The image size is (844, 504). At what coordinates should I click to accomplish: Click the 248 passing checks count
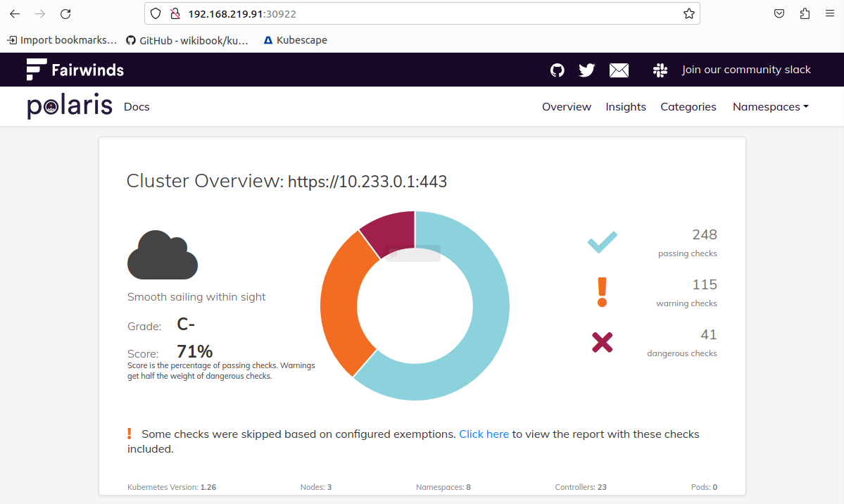pyautogui.click(x=704, y=235)
